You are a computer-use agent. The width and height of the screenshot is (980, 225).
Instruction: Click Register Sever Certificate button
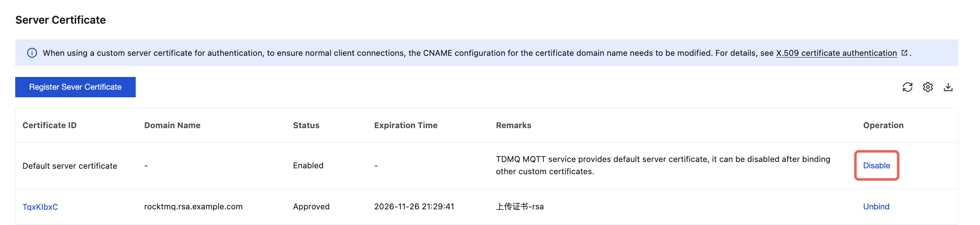75,87
